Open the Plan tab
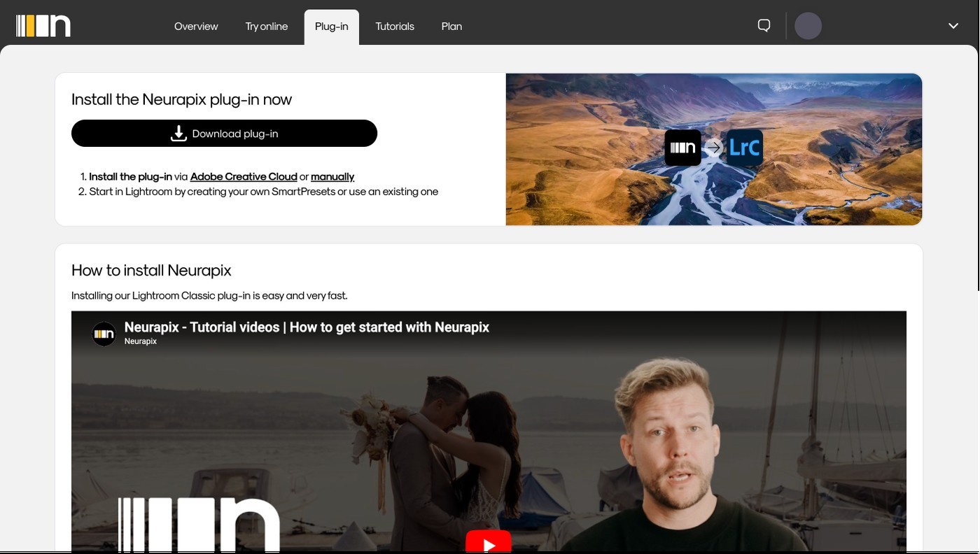980x554 pixels. tap(451, 27)
